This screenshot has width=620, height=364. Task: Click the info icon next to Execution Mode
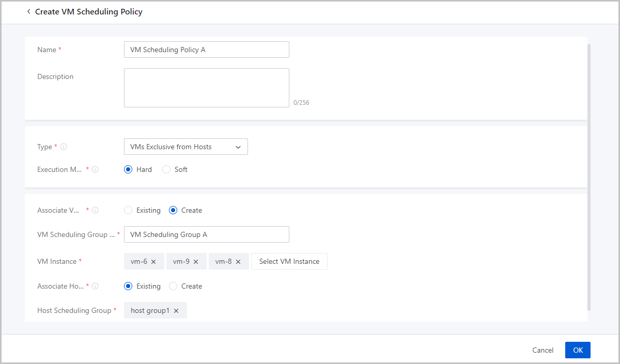[95, 169]
